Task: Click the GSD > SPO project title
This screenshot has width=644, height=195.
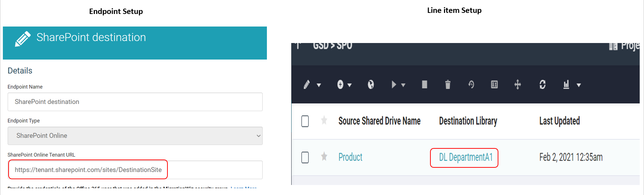Action: tap(332, 46)
